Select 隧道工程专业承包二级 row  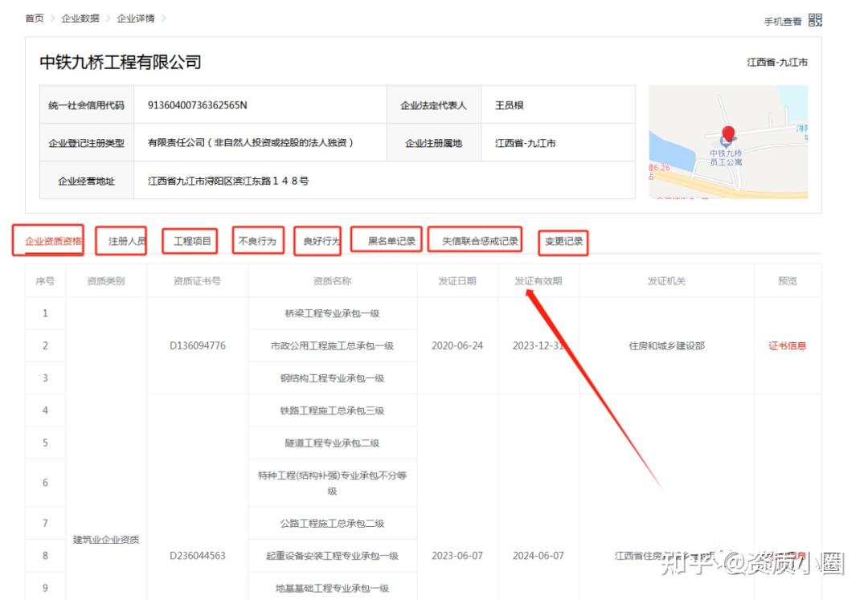point(332,443)
